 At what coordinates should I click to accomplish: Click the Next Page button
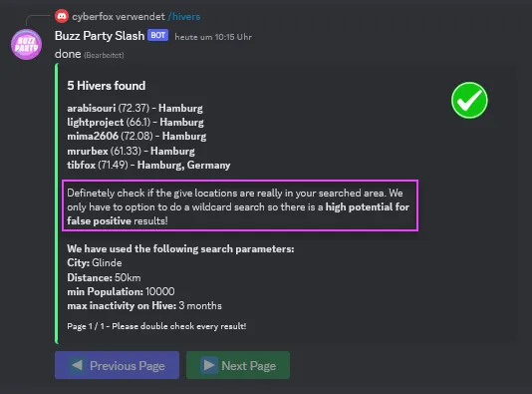238,365
